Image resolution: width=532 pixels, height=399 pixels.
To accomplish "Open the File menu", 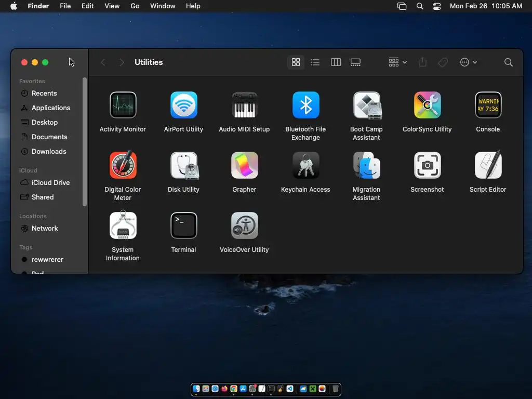I will [x=65, y=6].
